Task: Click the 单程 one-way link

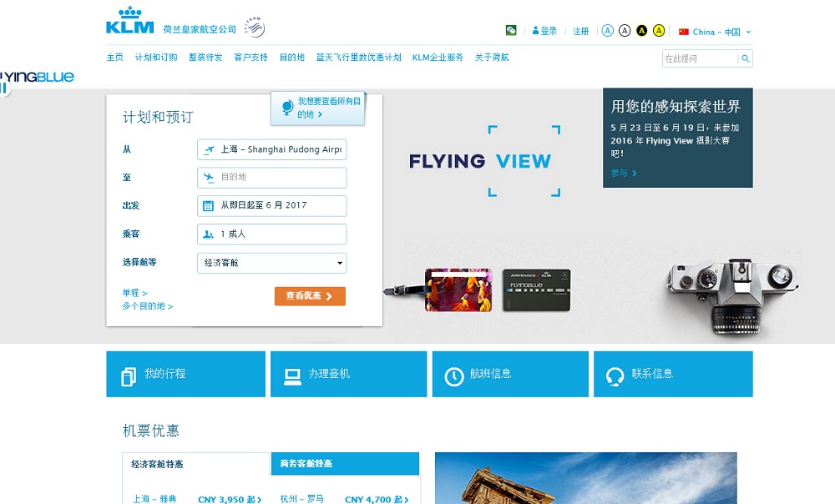Action: coord(134,293)
